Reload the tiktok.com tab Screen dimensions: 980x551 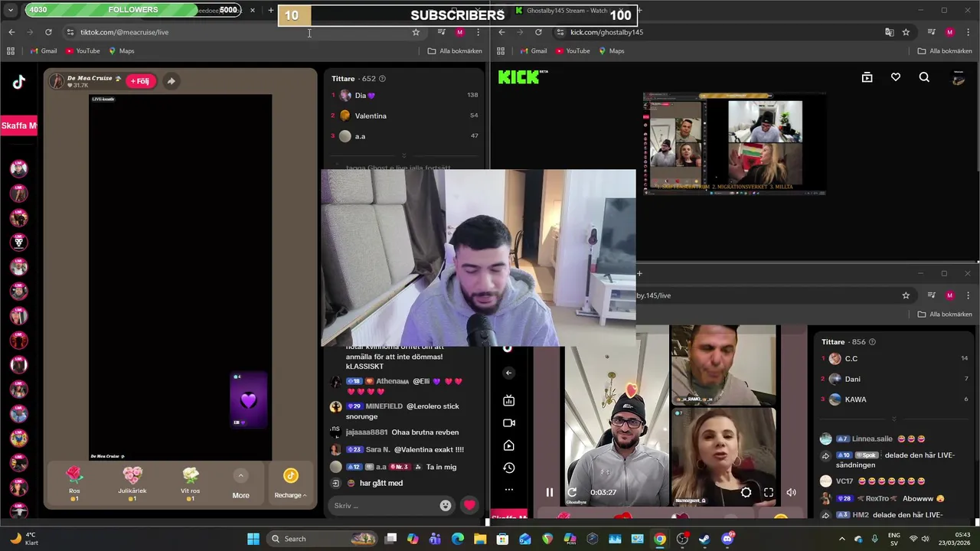(48, 32)
